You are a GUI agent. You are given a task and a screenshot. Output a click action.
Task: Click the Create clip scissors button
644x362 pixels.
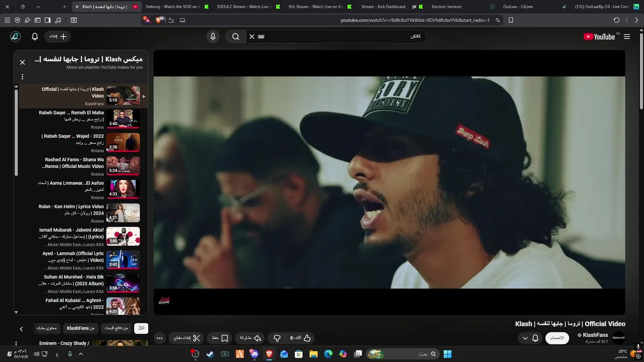187,338
